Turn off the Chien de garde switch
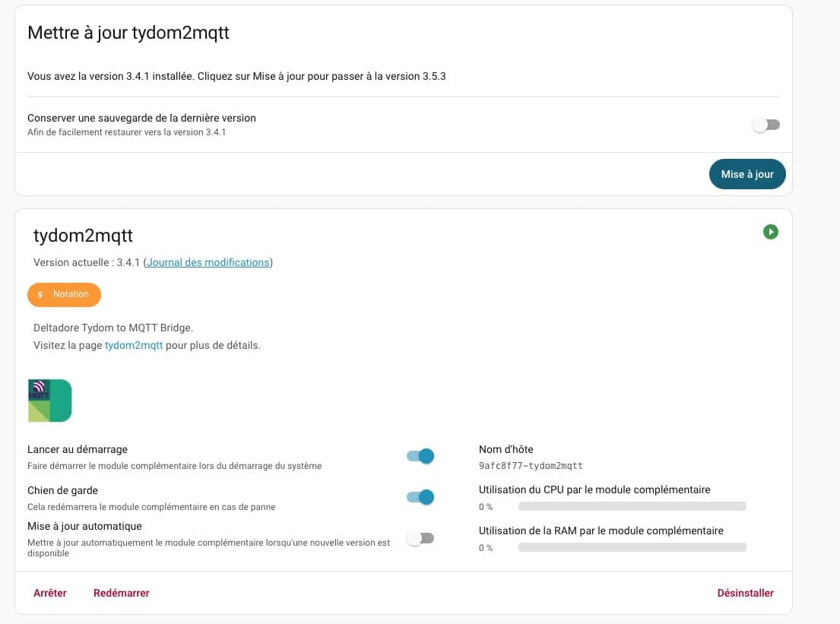 click(x=420, y=497)
